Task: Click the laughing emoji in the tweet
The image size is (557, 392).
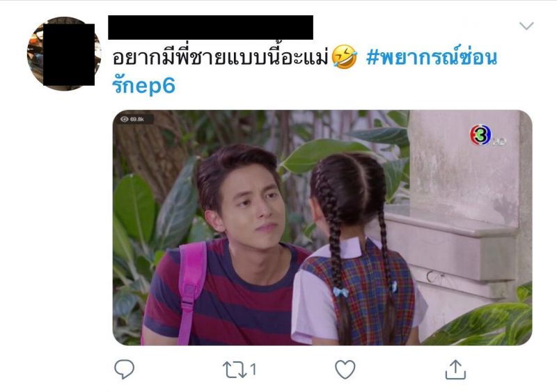Action: click(344, 57)
